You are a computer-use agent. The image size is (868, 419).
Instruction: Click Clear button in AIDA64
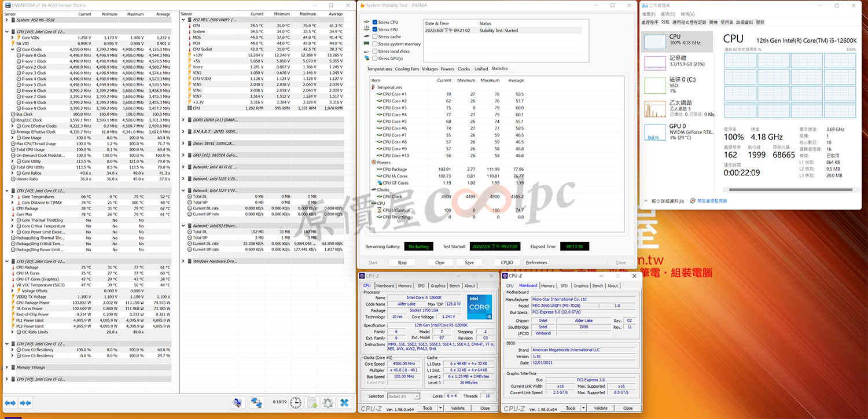coord(440,262)
